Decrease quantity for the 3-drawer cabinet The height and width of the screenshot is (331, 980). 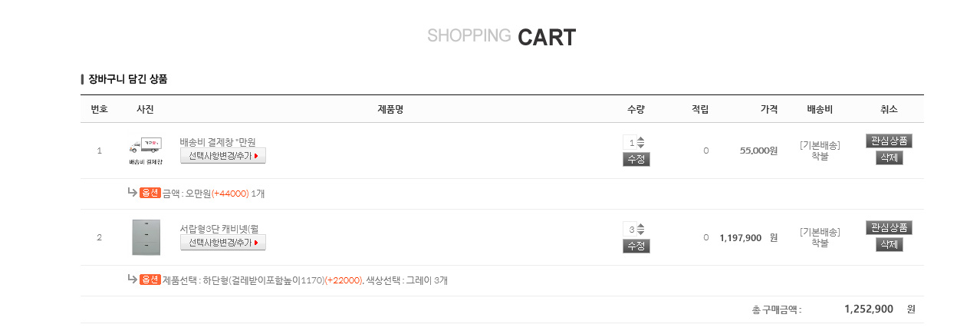coord(641,233)
